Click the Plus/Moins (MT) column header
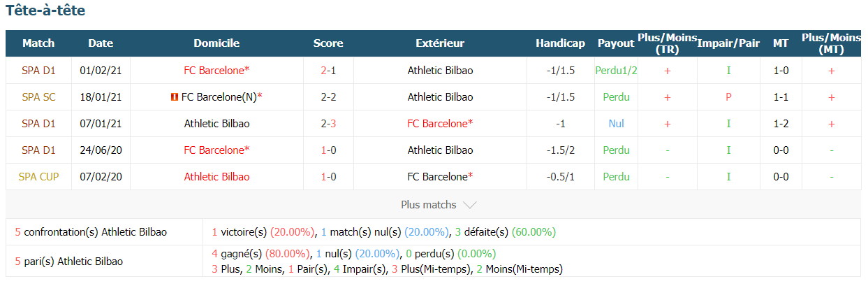The image size is (868, 286). pyautogui.click(x=831, y=43)
